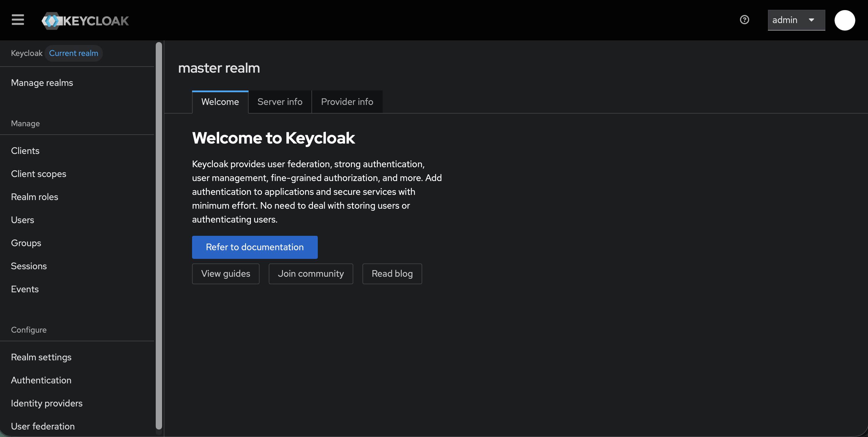Toggle the hamburger navigation menu
The width and height of the screenshot is (868, 437).
coord(18,20)
